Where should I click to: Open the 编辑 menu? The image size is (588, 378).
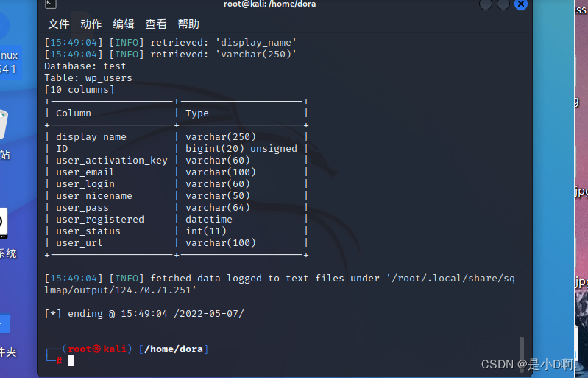click(124, 24)
